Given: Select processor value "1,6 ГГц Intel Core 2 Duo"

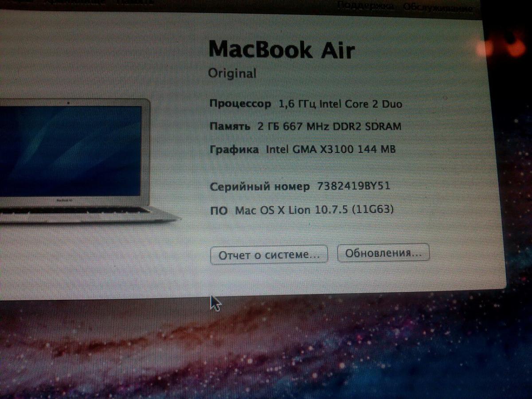Looking at the screenshot, I should [x=340, y=104].
